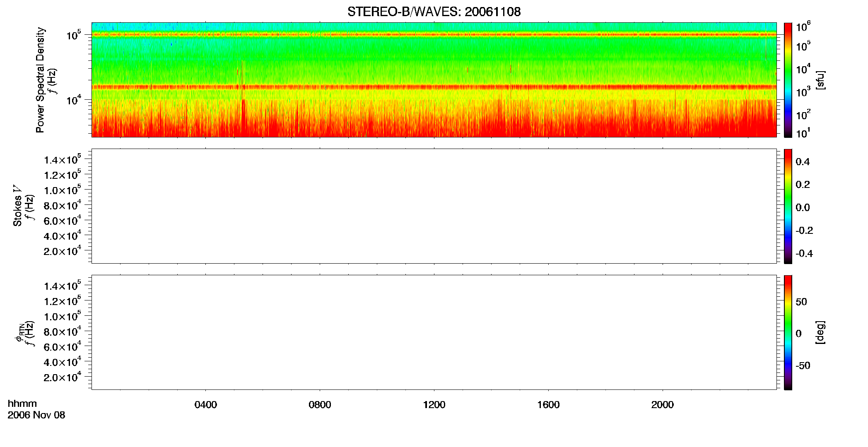Click the phi RTN degree color bar
Image resolution: width=868 pixels, height=447 pixels.
[788, 332]
